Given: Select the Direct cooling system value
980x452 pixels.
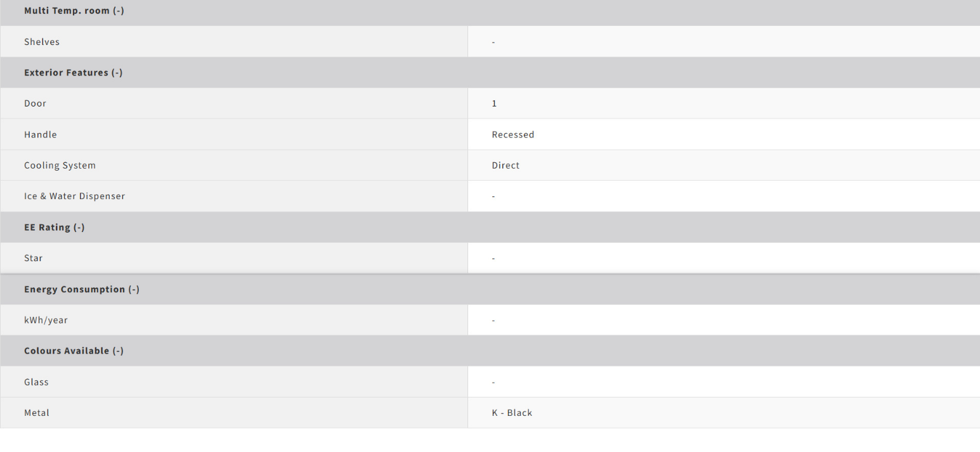Looking at the screenshot, I should 506,165.
